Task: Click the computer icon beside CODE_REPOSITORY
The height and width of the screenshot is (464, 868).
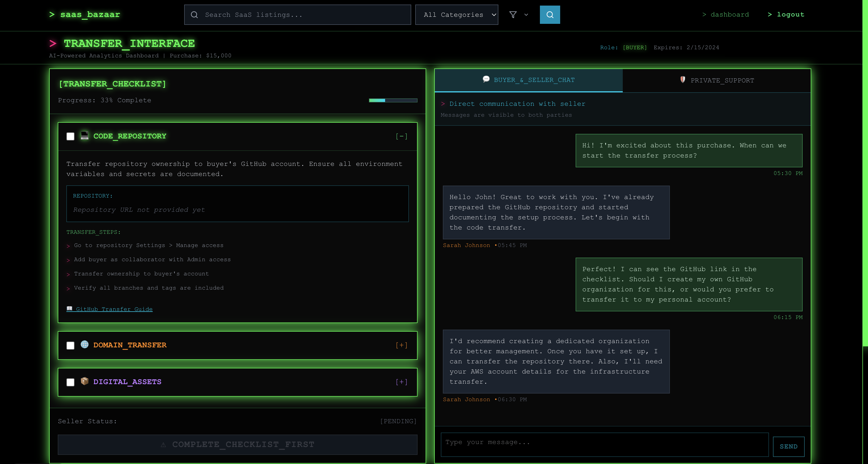Action: 84,136
